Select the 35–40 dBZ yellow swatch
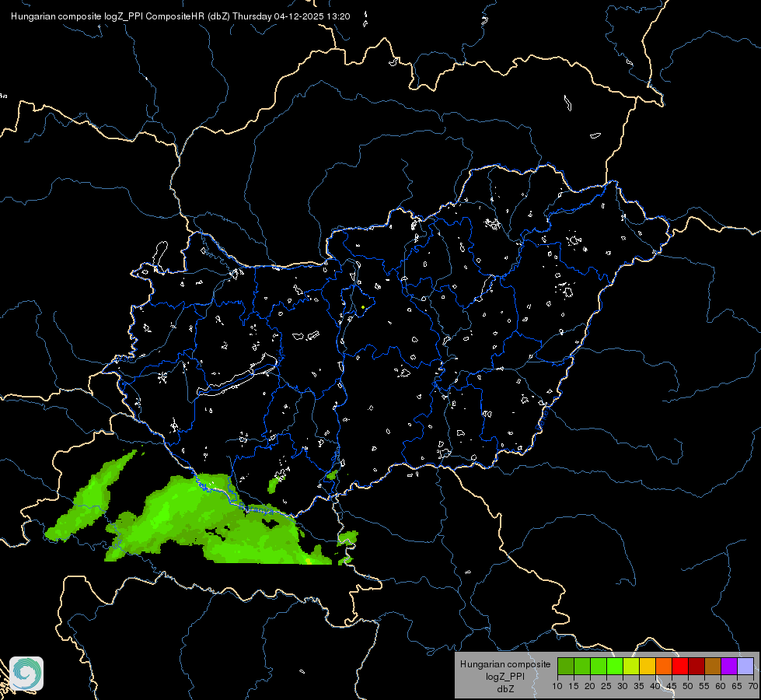Screen dimensions: 761x700 [x=648, y=666]
